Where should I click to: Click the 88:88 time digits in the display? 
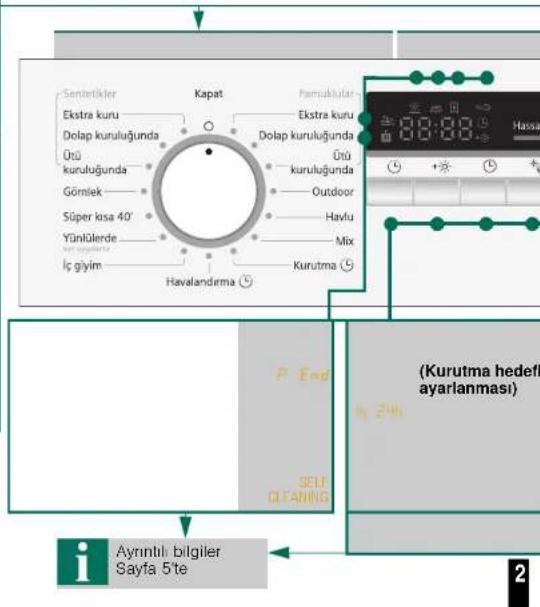pos(436,129)
